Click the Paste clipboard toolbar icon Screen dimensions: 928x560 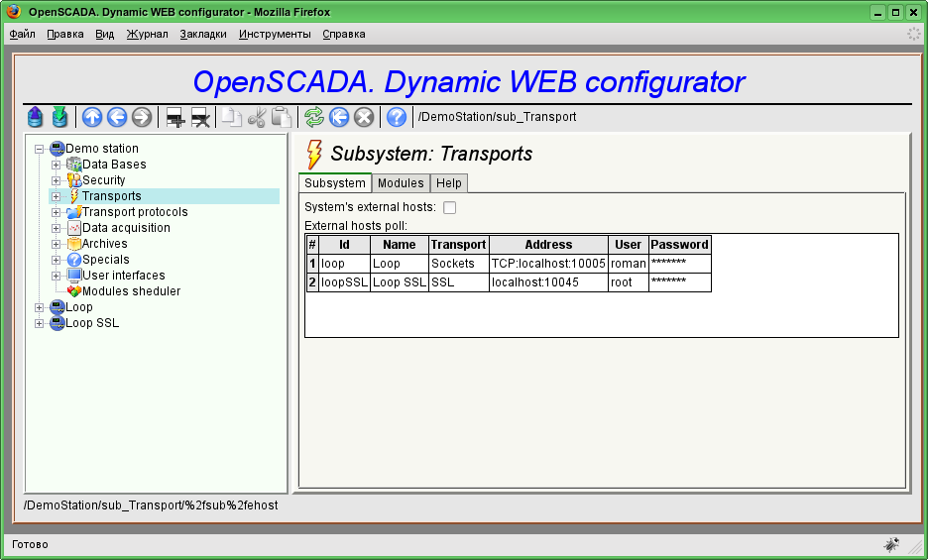[x=282, y=117]
